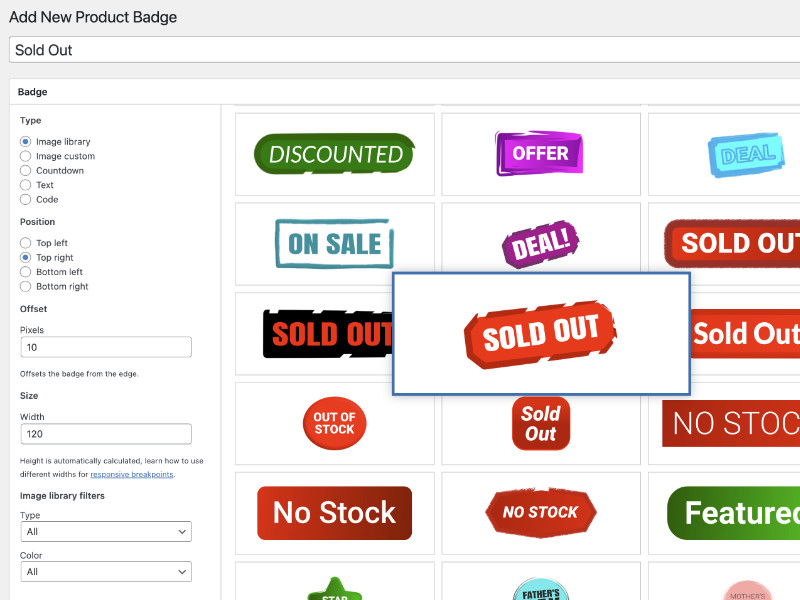The height and width of the screenshot is (600, 800).
Task: Choose the Countdown badge type
Action: pyautogui.click(x=26, y=171)
